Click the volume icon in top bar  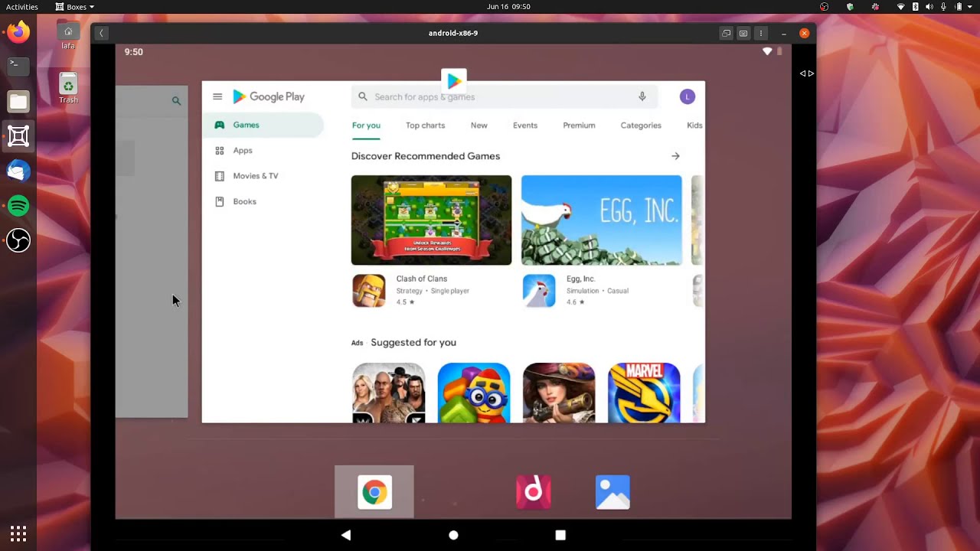tap(929, 7)
